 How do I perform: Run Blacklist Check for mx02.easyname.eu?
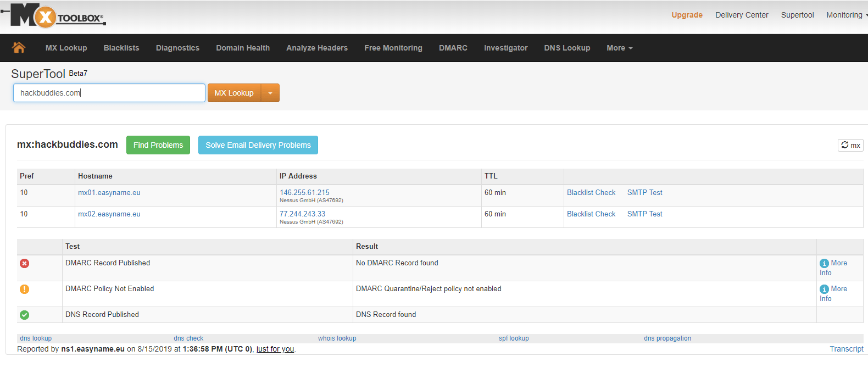(591, 214)
